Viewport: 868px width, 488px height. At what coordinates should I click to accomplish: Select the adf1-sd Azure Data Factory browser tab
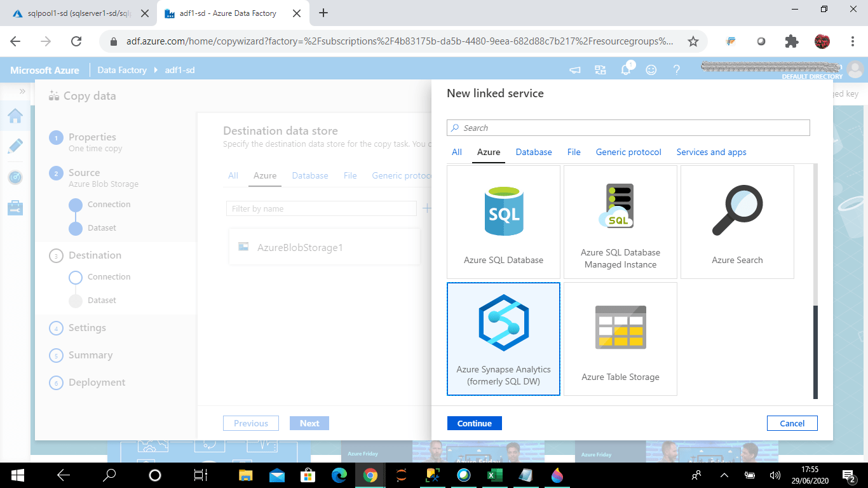(231, 13)
